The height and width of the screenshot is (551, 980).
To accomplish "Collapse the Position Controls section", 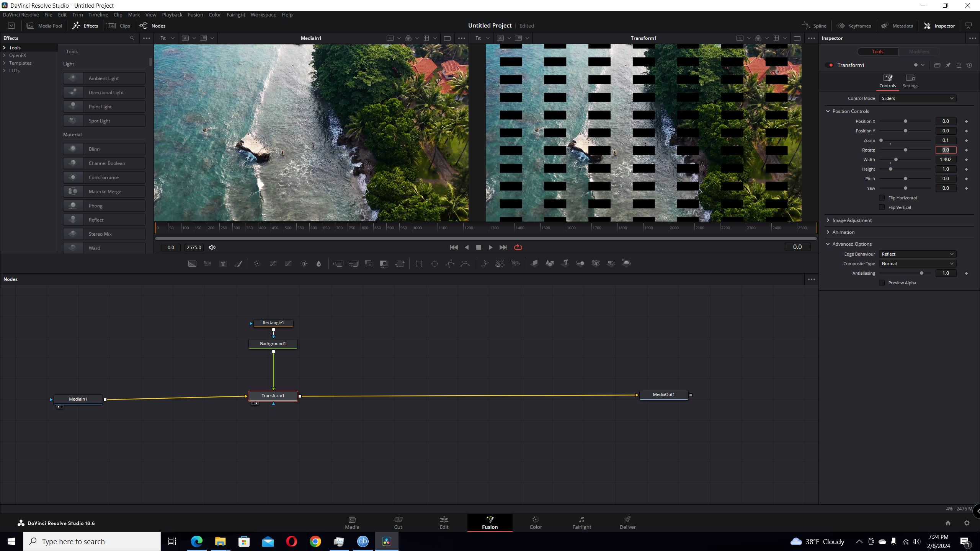I will pos(828,111).
